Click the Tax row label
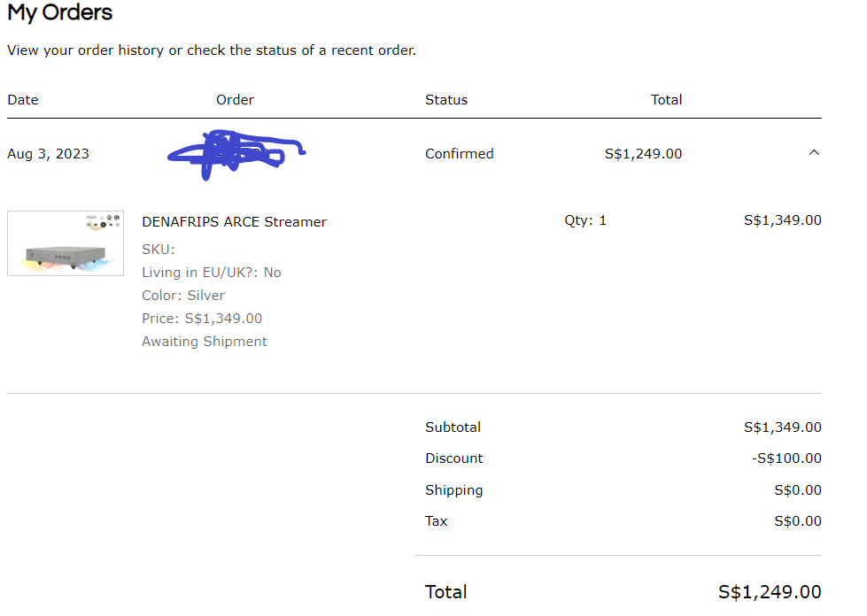This screenshot has height=616, width=867. (437, 521)
